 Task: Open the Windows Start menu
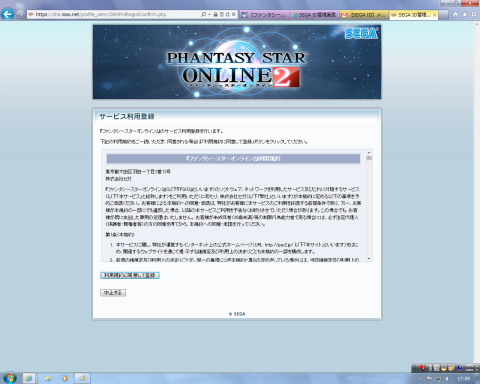pos(10,378)
